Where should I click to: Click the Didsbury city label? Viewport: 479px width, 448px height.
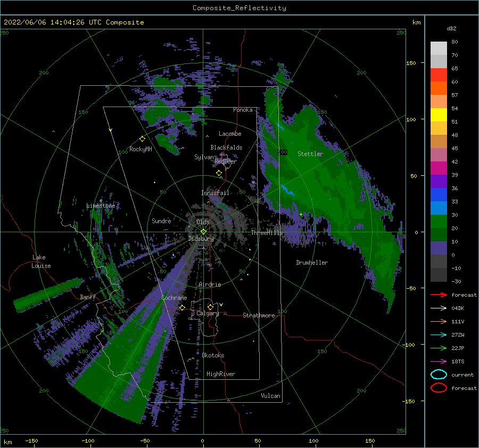[x=201, y=239]
